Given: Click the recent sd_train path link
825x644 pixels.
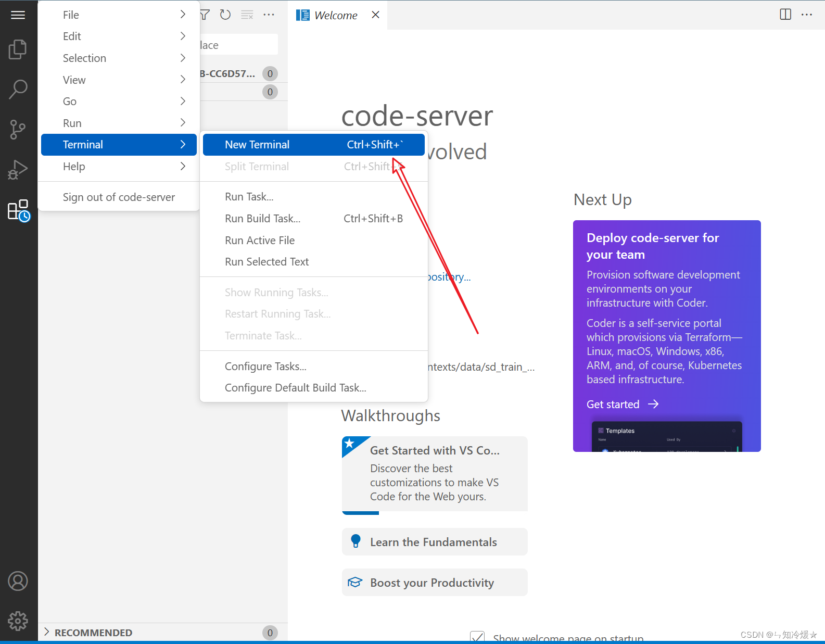Looking at the screenshot, I should coord(480,367).
